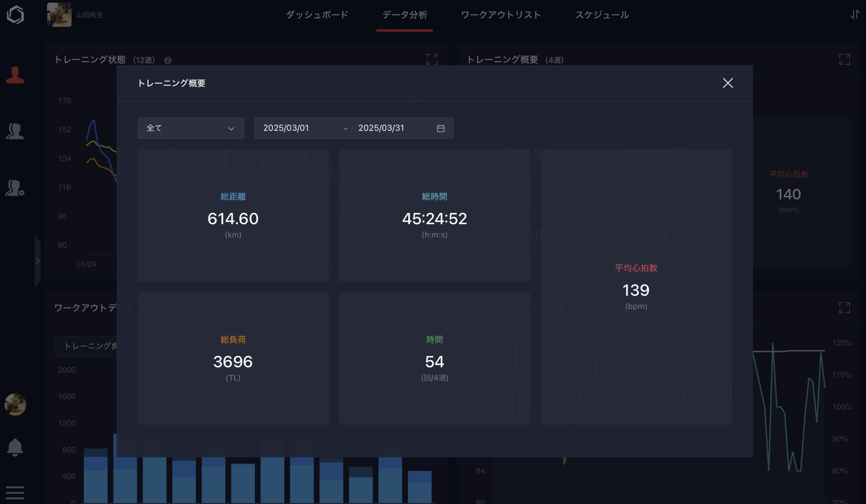
Task: Click the info icon next to トレーニング状態
Action: tap(168, 61)
